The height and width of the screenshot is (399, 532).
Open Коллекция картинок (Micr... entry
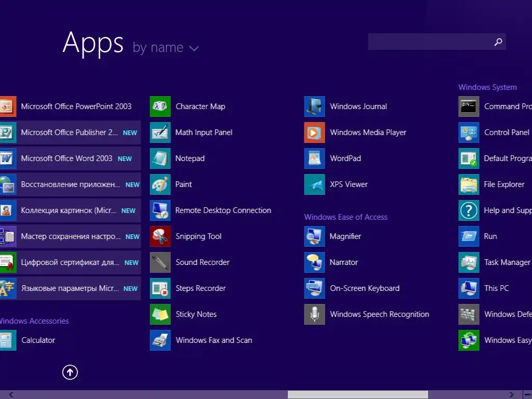click(70, 210)
